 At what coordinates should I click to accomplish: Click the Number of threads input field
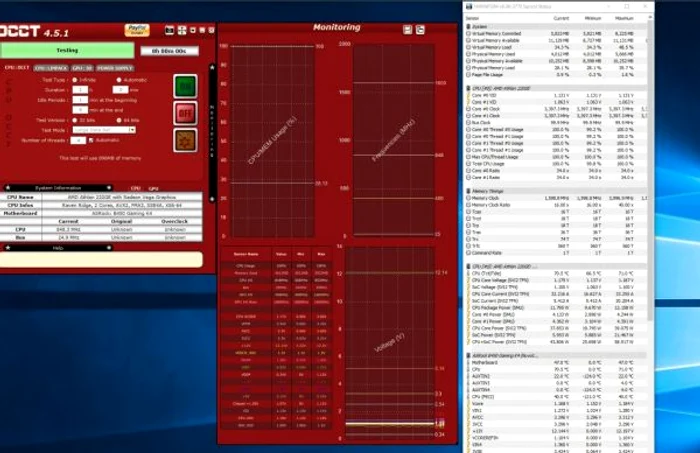coord(78,140)
